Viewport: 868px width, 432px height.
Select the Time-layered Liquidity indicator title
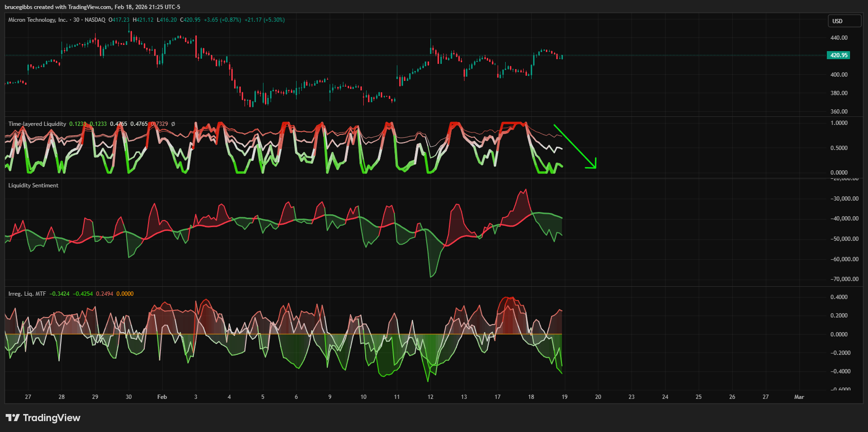click(x=37, y=124)
